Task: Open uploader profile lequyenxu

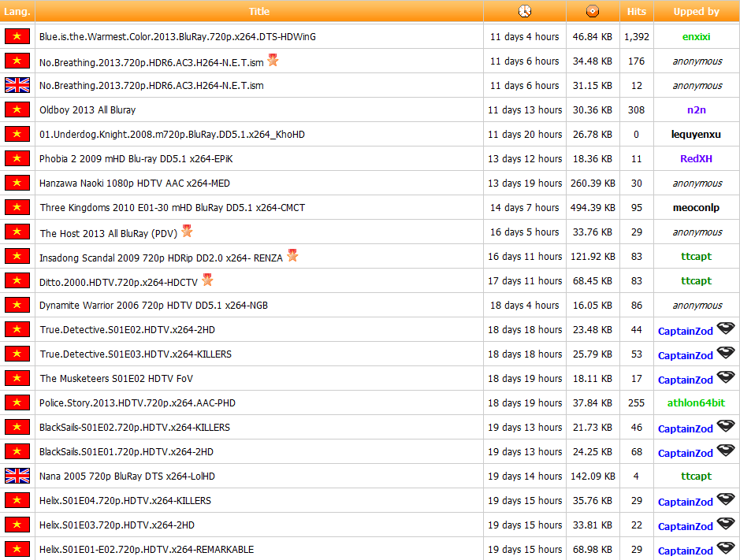Action: point(696,135)
